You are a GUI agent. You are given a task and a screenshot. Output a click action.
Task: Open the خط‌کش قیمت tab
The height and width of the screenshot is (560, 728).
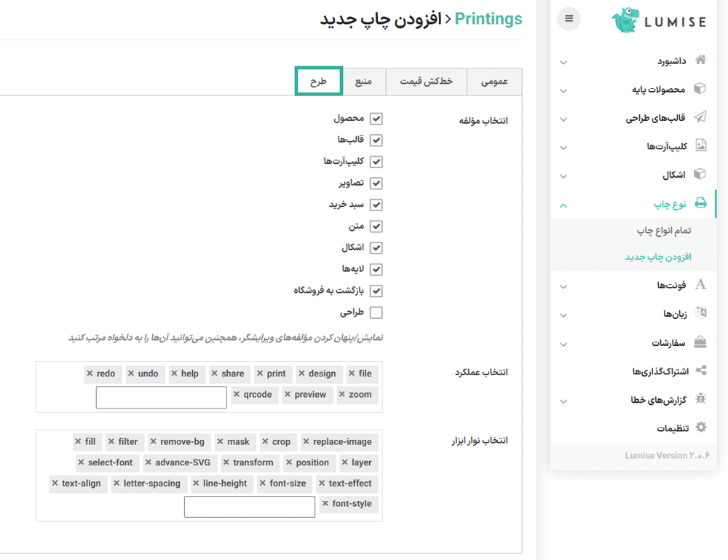click(x=426, y=82)
